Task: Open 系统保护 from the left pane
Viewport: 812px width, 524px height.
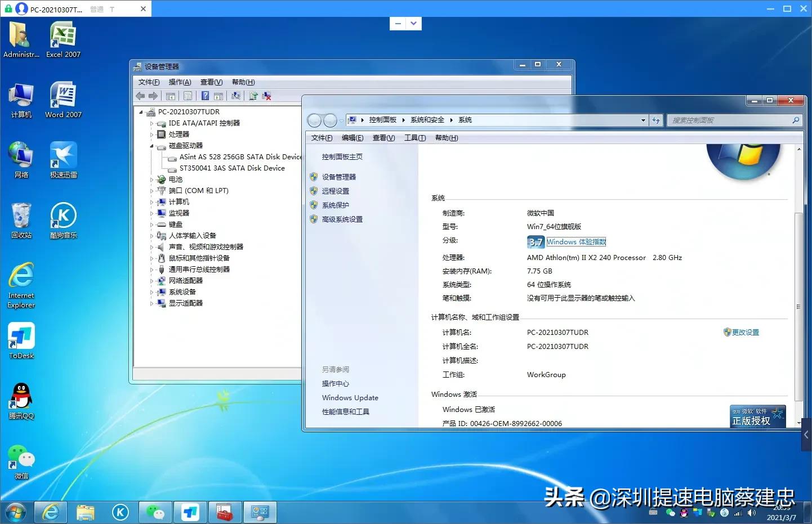Action: (336, 205)
